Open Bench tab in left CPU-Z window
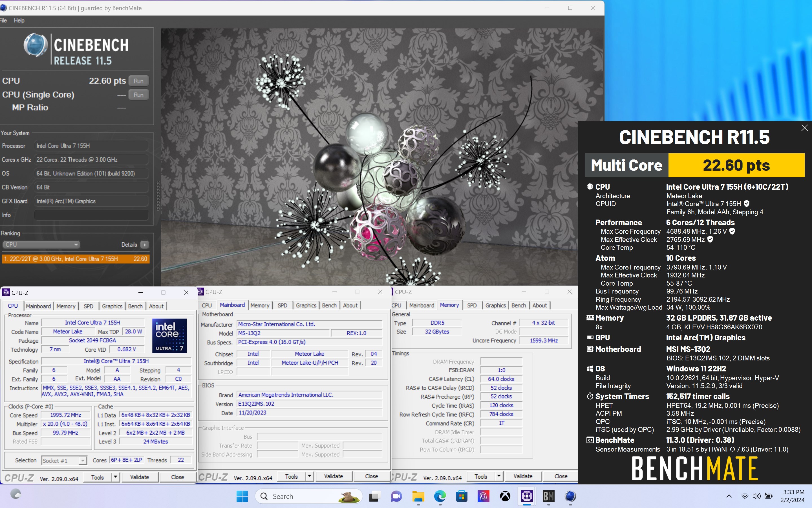Viewport: 812px width, 508px height. coord(135,306)
